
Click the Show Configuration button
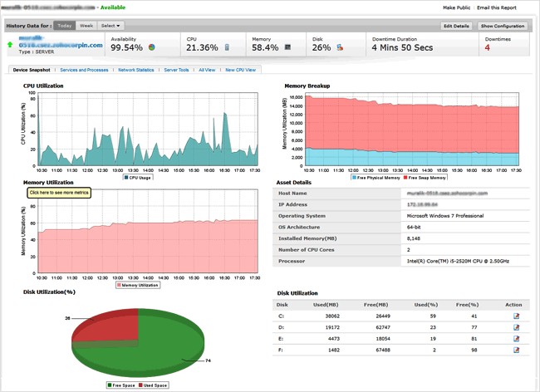(x=503, y=27)
